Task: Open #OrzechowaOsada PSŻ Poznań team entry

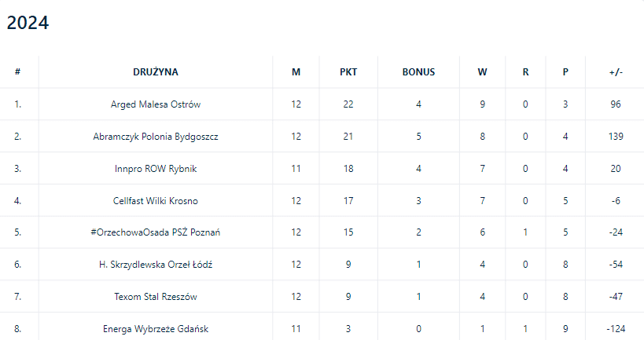Action: pyautogui.click(x=156, y=233)
